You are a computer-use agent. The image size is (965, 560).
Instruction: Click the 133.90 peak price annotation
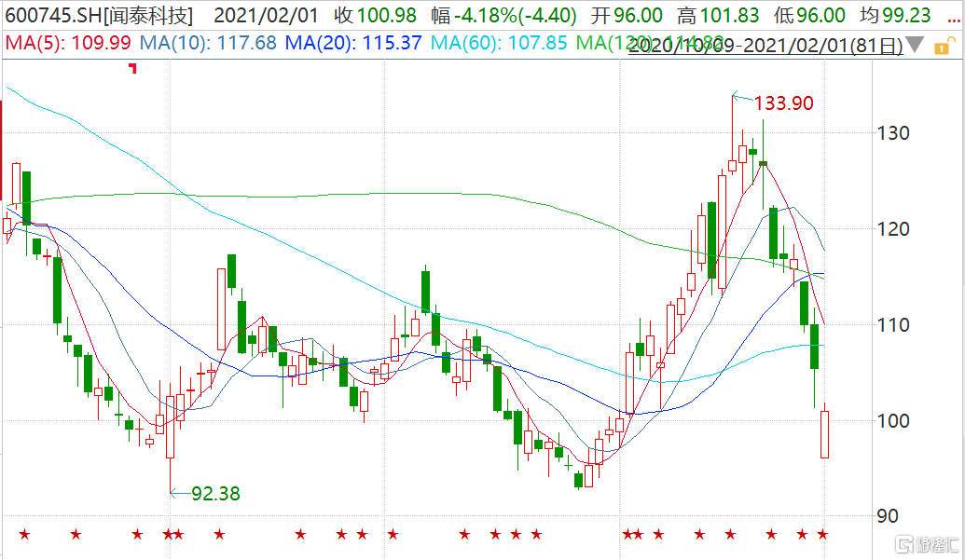(783, 103)
